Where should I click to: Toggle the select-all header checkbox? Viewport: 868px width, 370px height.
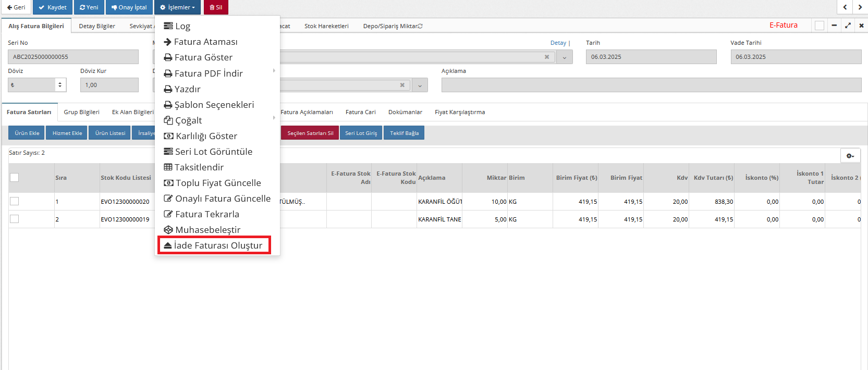click(x=15, y=177)
